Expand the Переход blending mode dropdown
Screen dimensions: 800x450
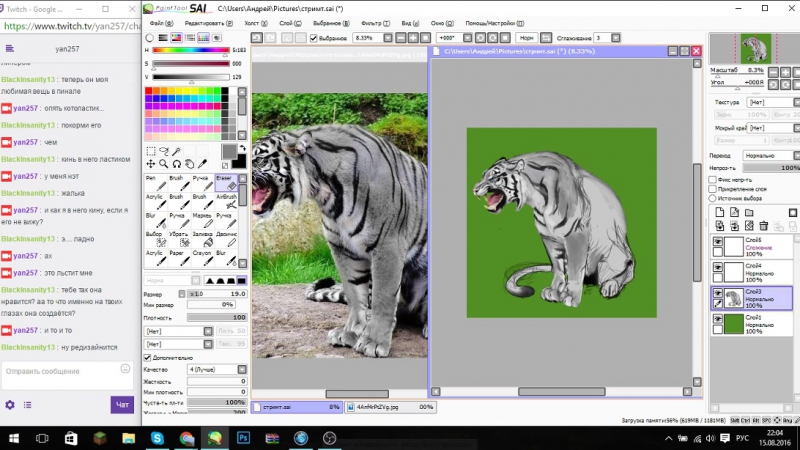[771, 155]
